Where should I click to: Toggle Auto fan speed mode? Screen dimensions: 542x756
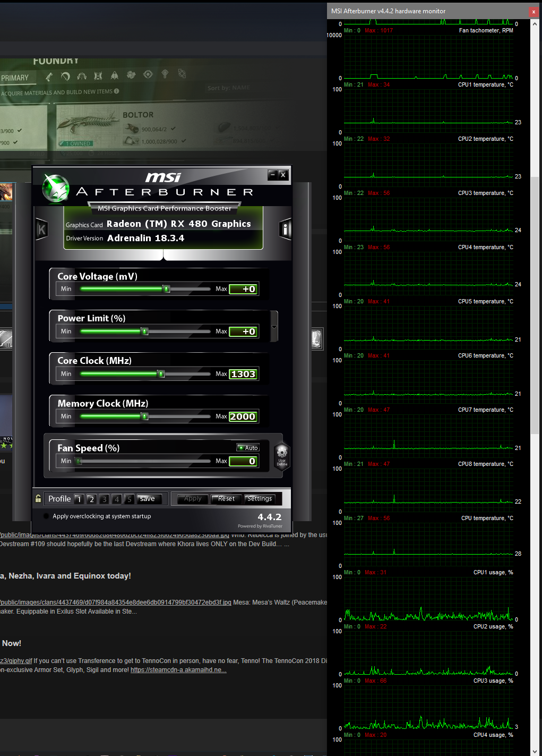click(x=248, y=448)
